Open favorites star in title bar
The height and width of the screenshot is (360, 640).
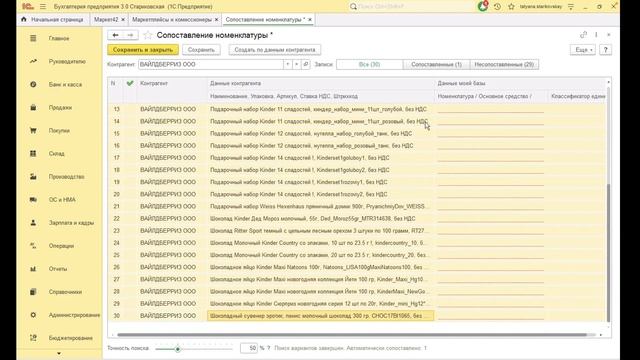(x=511, y=7)
